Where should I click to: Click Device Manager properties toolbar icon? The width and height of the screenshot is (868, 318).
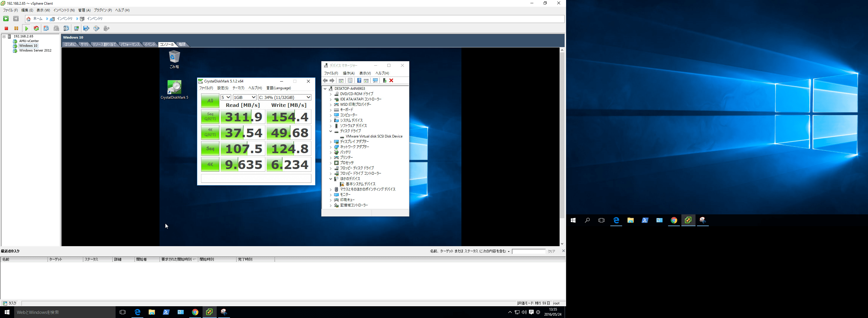(x=350, y=81)
